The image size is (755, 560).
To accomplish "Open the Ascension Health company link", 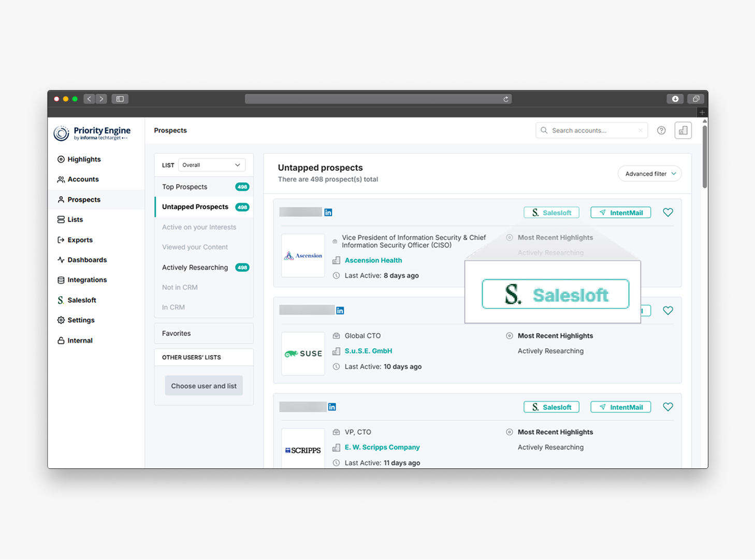I will click(x=373, y=260).
